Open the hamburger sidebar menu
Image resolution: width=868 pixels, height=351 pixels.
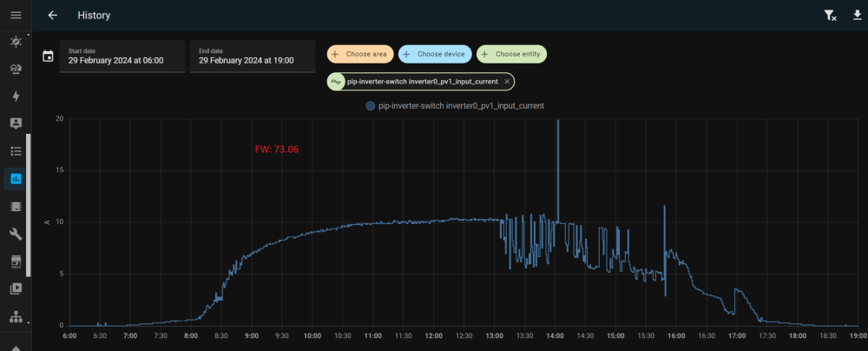click(x=16, y=15)
